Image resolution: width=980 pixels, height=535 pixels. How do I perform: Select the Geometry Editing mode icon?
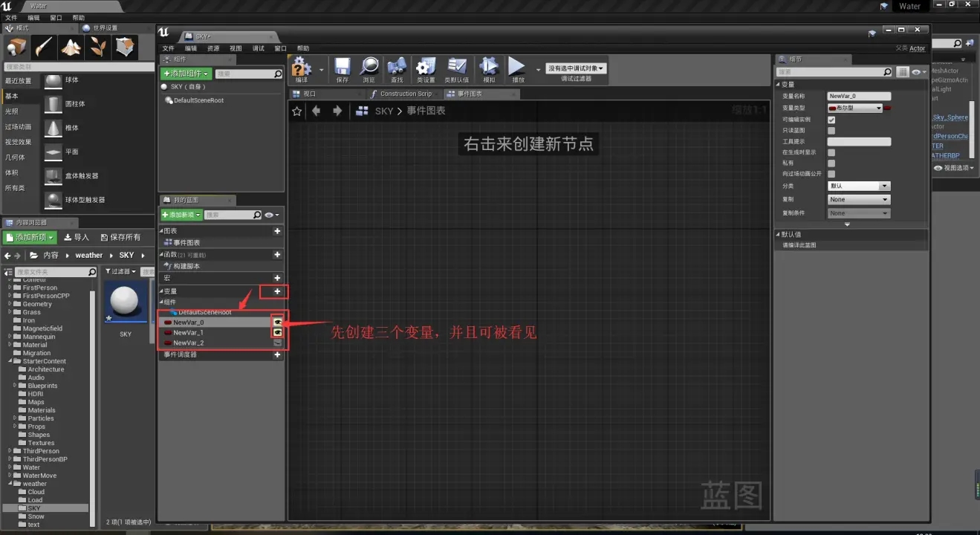[125, 48]
